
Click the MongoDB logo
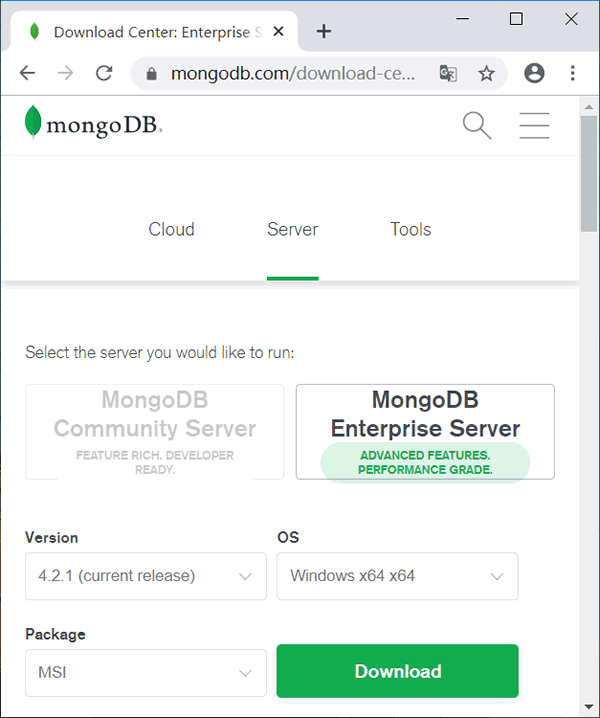(x=93, y=122)
